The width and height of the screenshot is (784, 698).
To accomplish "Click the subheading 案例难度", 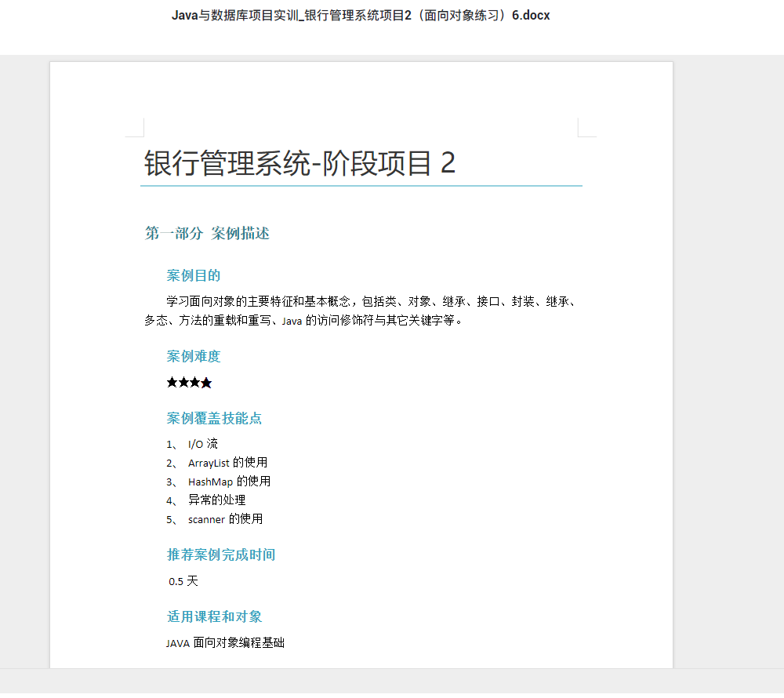I will tap(194, 357).
